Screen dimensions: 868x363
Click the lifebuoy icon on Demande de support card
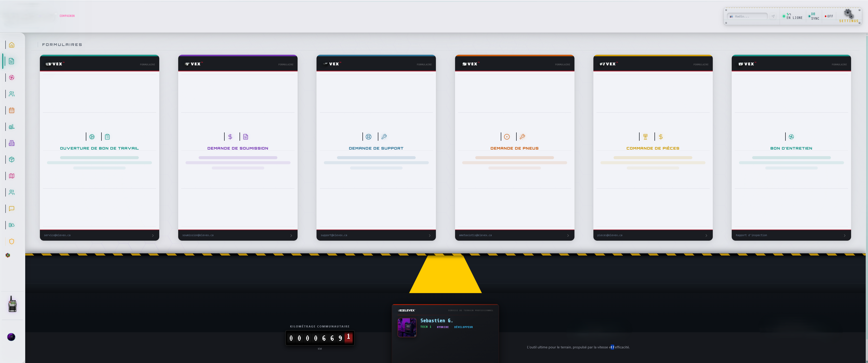[x=369, y=137]
